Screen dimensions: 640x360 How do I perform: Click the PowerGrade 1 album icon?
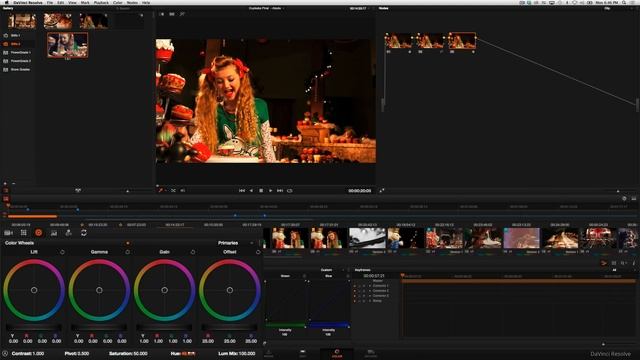click(x=6, y=53)
